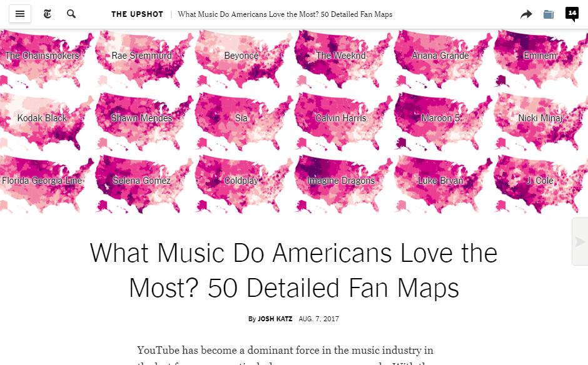The image size is (588, 365).
Task: Select the Rae Sremmurd fan map
Action: click(141, 56)
